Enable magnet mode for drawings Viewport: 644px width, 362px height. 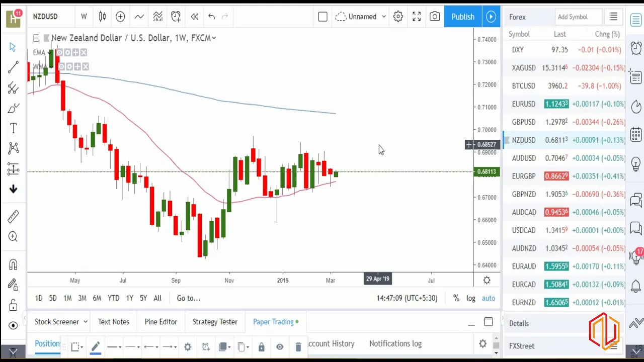pos(13,264)
